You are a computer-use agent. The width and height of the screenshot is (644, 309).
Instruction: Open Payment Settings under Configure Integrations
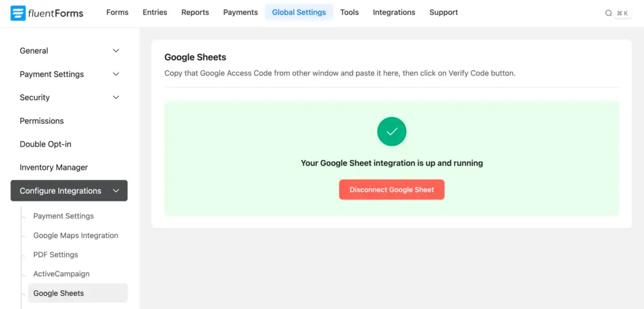[64, 216]
